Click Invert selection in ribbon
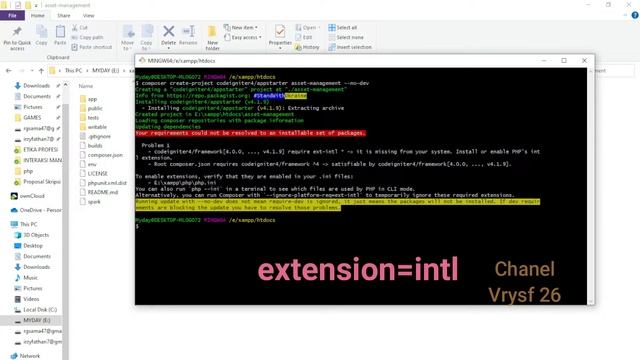This screenshot has width=640, height=360. pyautogui.click(x=350, y=47)
